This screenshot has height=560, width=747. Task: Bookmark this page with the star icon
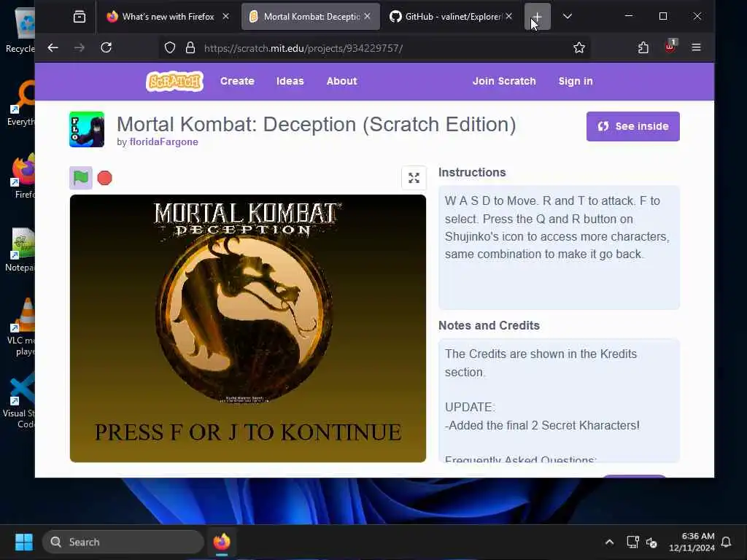coord(578,47)
